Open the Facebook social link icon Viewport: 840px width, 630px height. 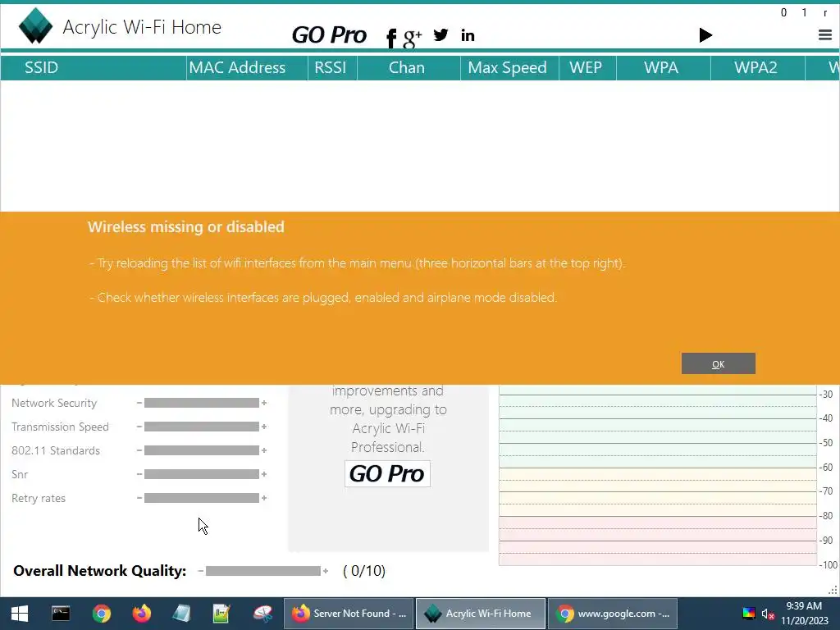(x=391, y=38)
